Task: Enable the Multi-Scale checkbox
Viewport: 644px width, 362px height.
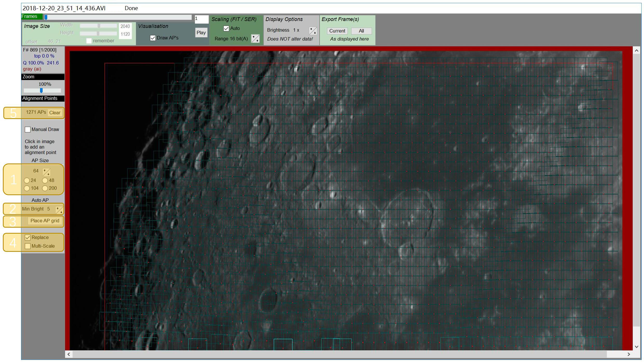Action: (28, 246)
